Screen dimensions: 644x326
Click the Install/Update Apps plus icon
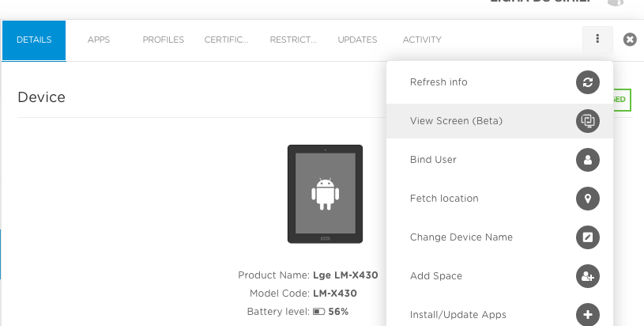coord(588,314)
